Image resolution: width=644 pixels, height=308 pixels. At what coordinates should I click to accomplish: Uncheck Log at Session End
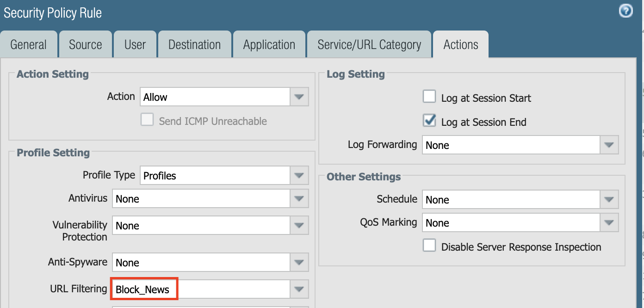[429, 121]
